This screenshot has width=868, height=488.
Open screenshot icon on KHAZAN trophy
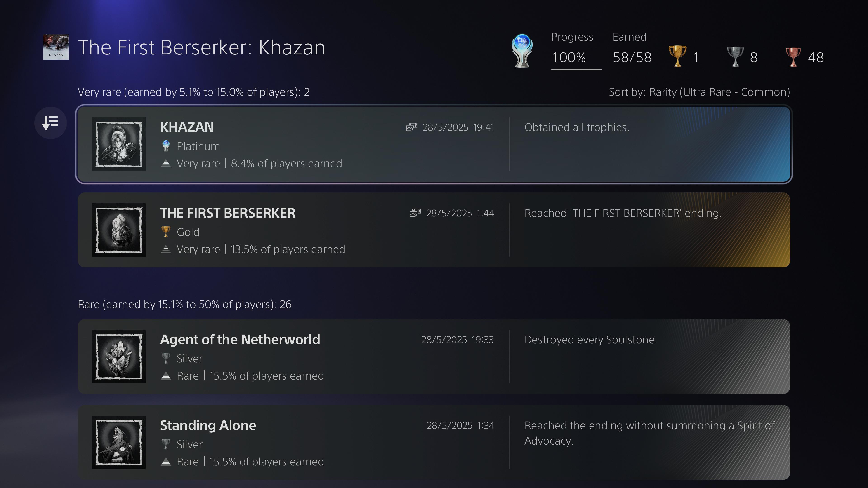coord(411,127)
